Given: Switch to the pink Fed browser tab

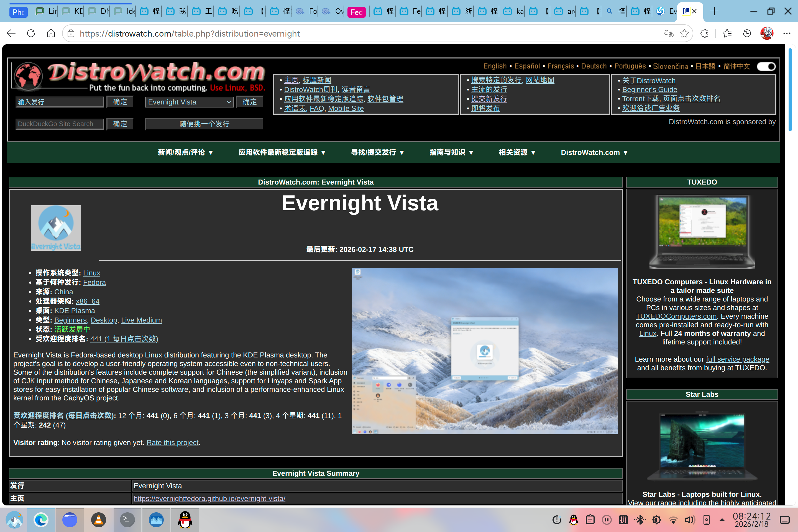Looking at the screenshot, I should pos(356,12).
